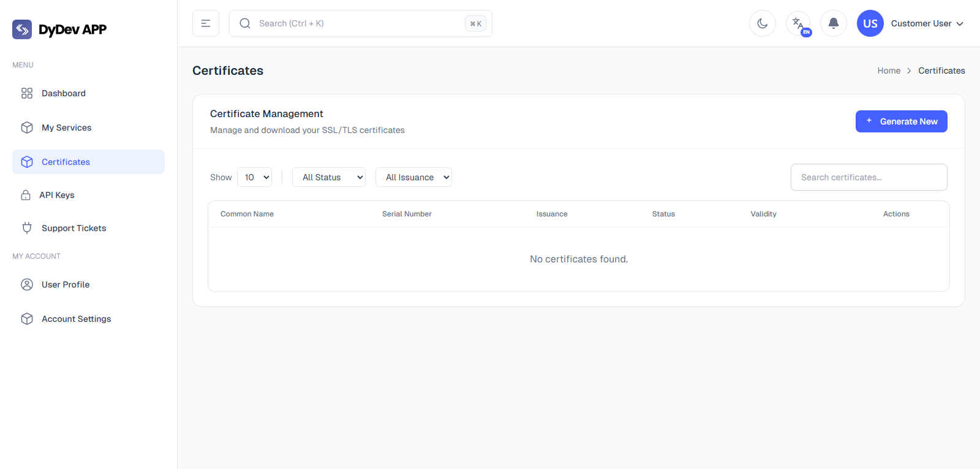Click the User Profile person icon
Screen dimensions: 980x469
click(27, 284)
